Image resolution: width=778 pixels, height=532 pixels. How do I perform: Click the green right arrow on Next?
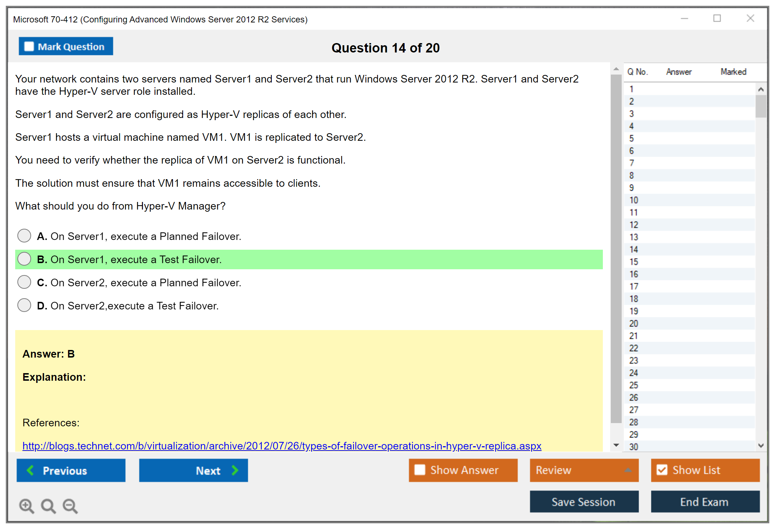235,470
